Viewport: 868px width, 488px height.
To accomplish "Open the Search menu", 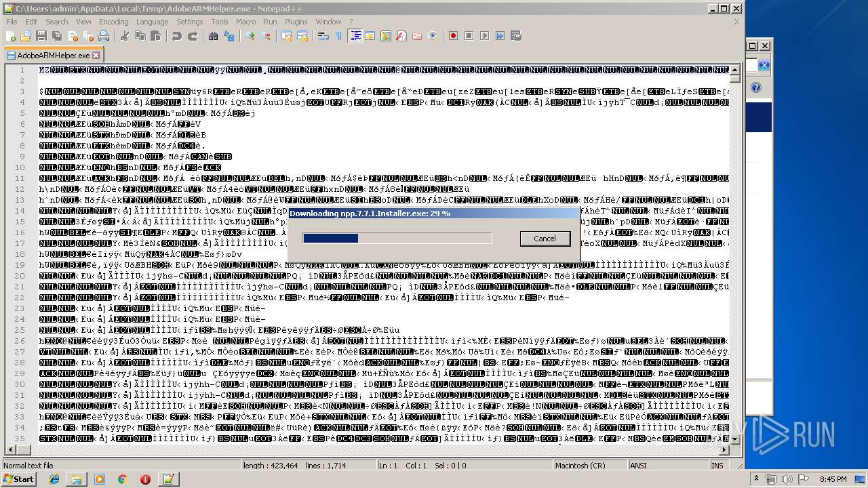I will point(57,22).
